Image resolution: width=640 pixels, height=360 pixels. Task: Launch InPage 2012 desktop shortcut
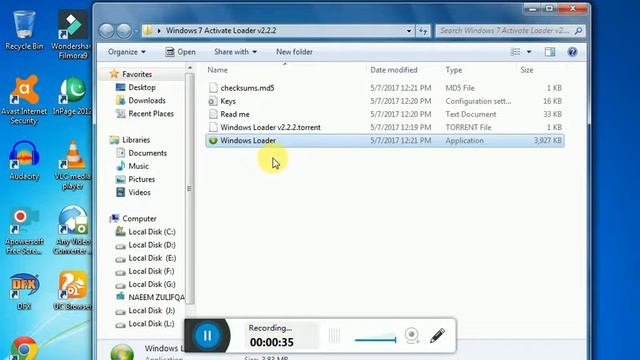[x=72, y=96]
